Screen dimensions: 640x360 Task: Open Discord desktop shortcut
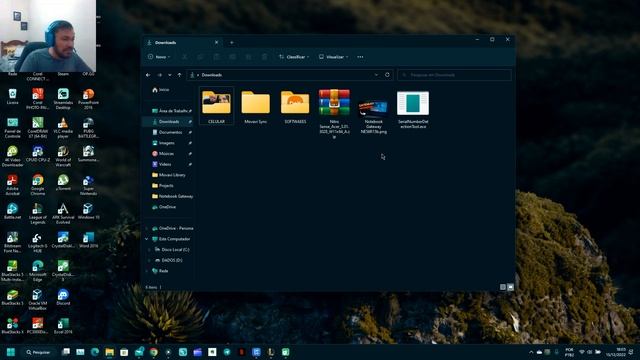63,297
